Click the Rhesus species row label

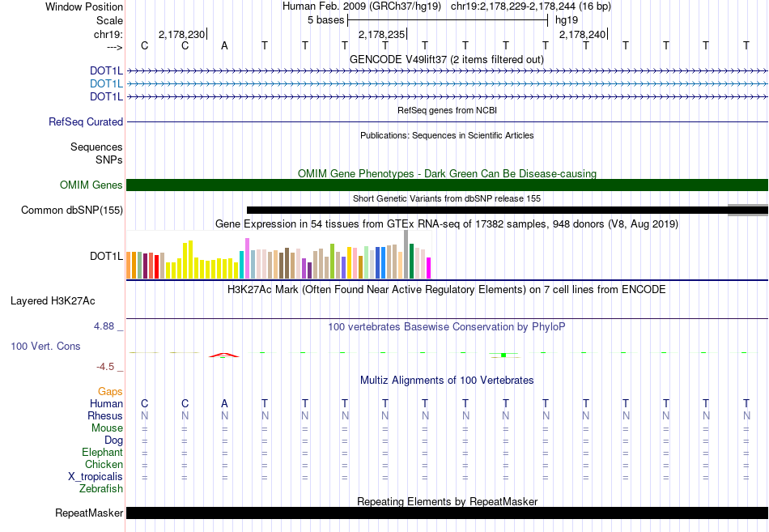pos(105,415)
